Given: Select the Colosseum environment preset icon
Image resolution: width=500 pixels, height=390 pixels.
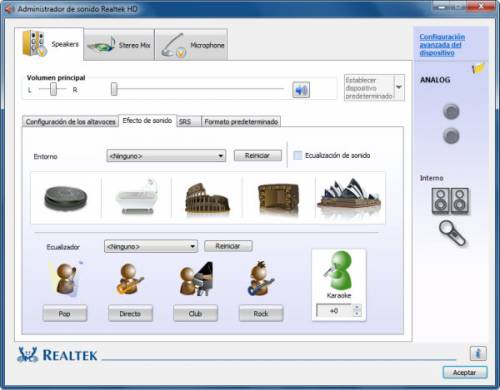Looking at the screenshot, I should coord(207,198).
